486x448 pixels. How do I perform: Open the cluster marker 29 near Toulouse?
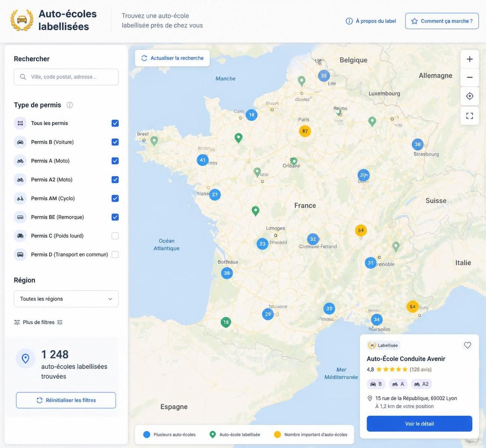pos(268,314)
